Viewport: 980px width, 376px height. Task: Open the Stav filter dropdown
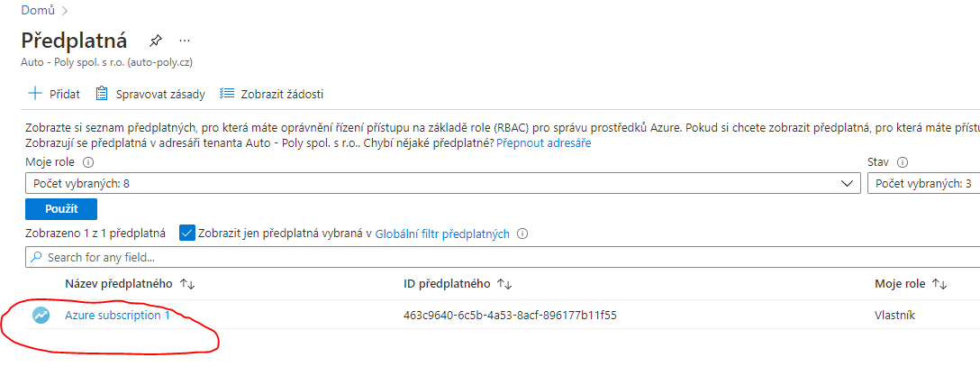click(x=923, y=184)
